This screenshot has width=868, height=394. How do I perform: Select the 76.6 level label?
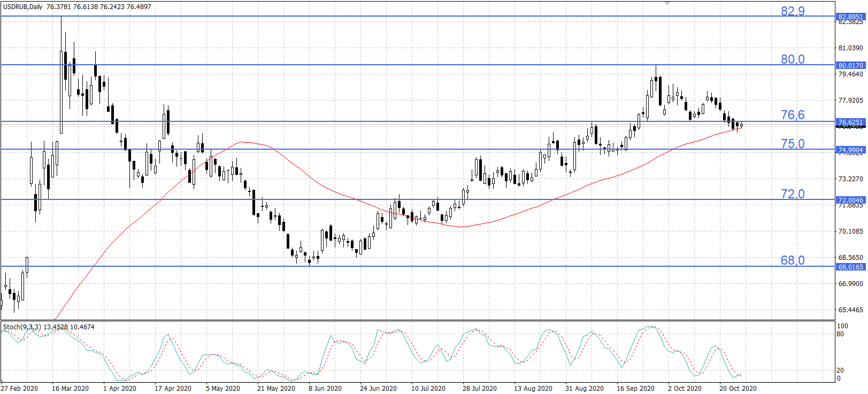(x=793, y=115)
